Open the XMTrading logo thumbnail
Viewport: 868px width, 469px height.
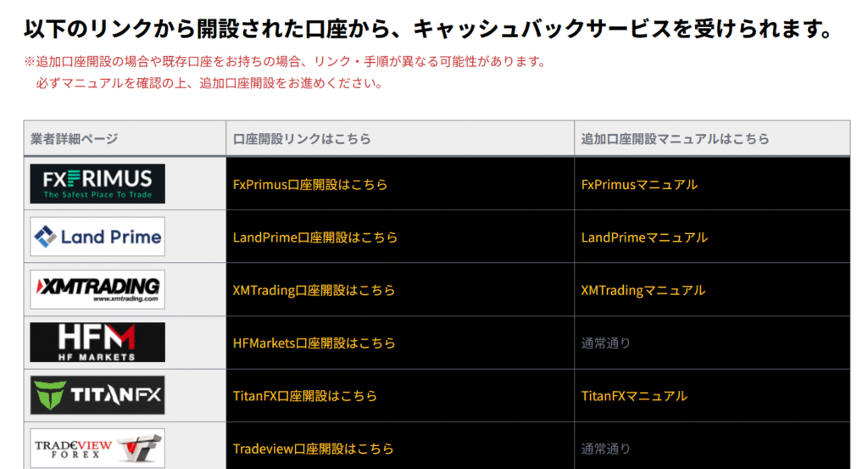(x=97, y=289)
